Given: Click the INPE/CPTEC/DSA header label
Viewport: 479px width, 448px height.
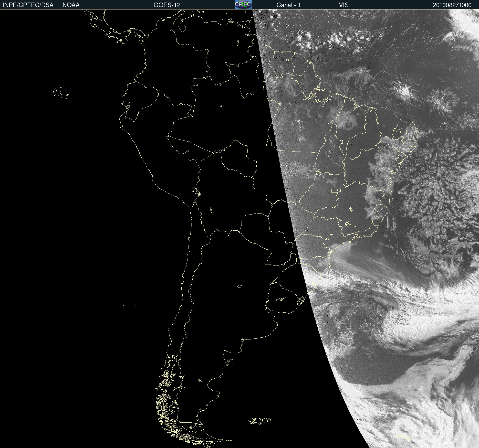Looking at the screenshot, I should [x=28, y=5].
